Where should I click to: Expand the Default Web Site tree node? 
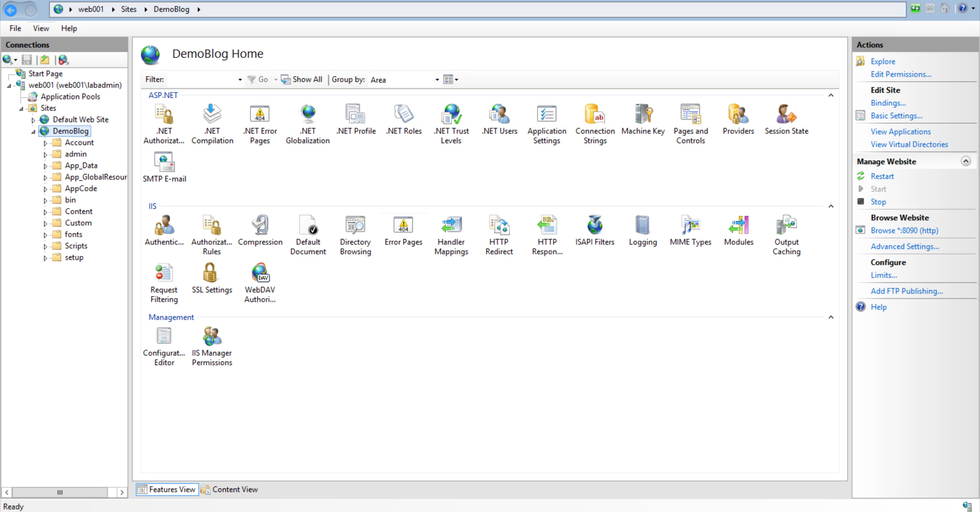coord(33,120)
